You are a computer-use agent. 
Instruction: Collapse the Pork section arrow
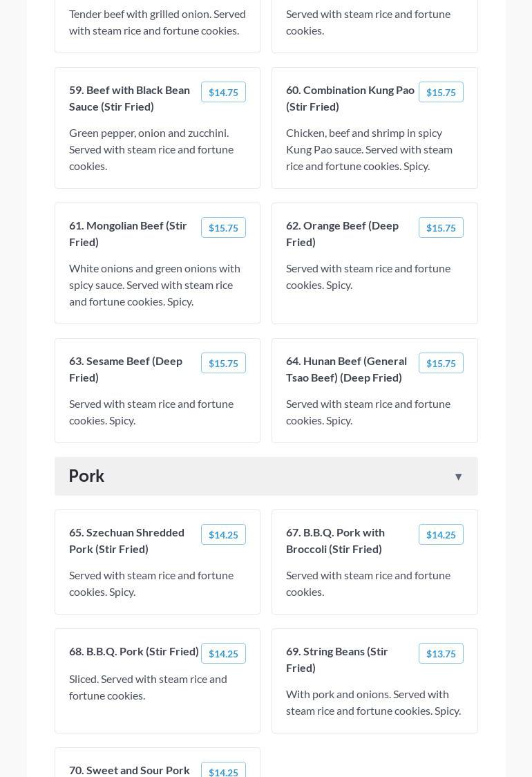(458, 477)
